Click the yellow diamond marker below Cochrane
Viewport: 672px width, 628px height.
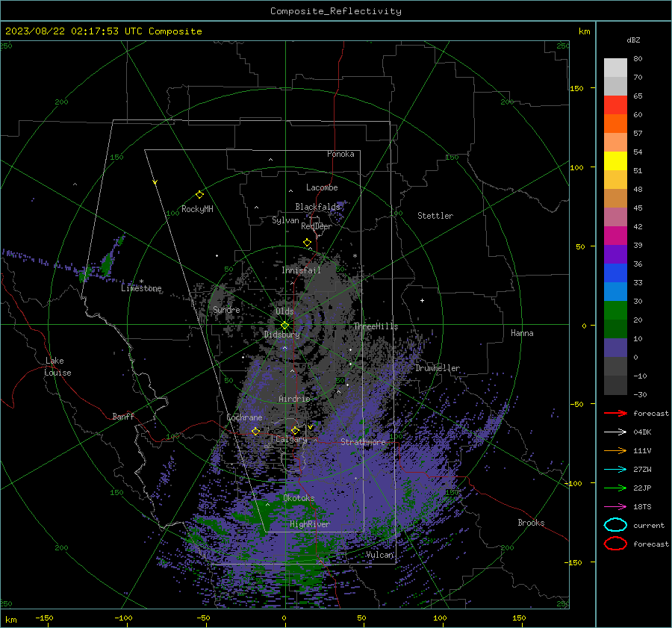[x=255, y=431]
